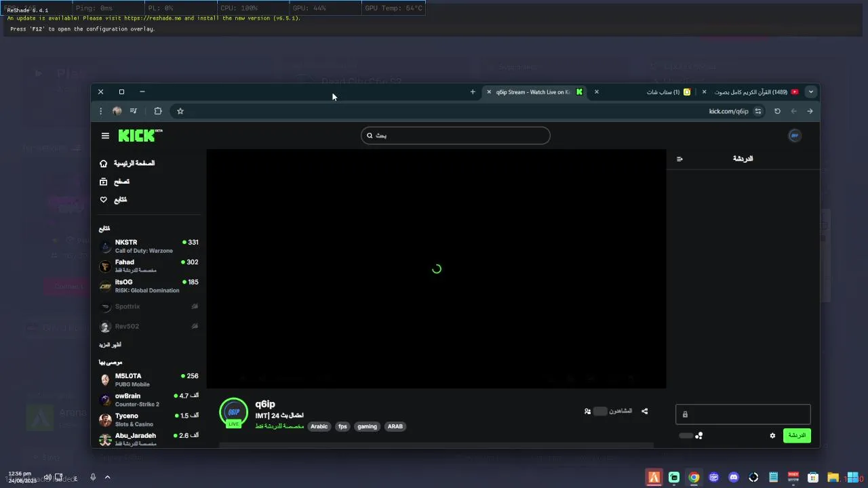Click the fps tag
This screenshot has height=488, width=868.
342,426
